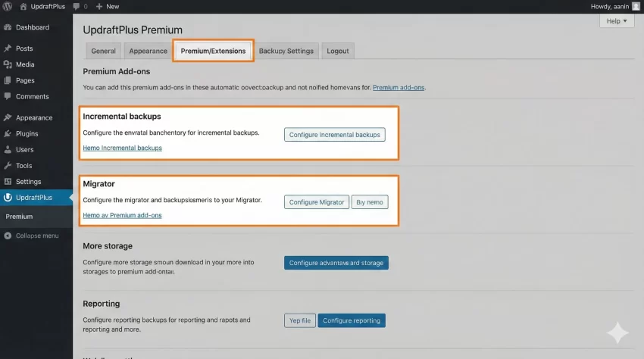This screenshot has width=644, height=359.
Task: Click the Collapse menu arrow icon
Action: [8, 236]
